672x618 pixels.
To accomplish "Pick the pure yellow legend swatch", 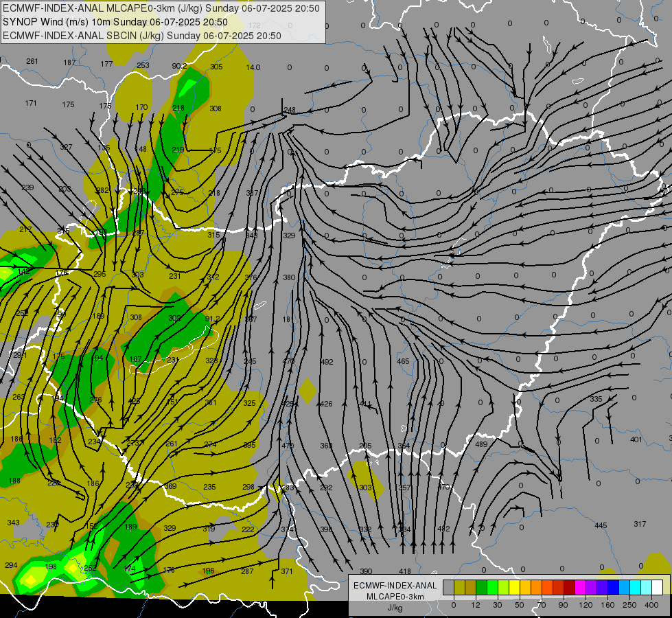I will point(515,587).
